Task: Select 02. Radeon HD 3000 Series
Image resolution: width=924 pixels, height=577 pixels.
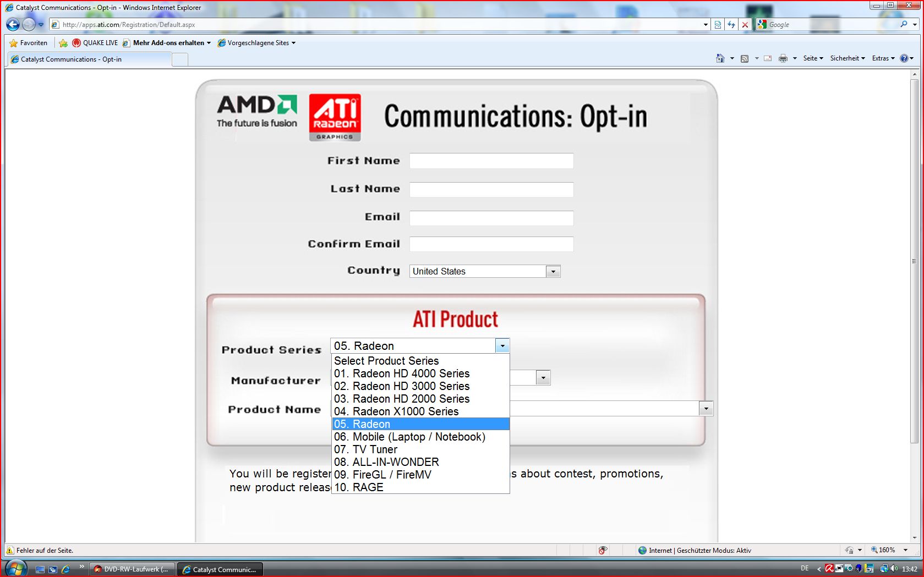Action: (420, 386)
